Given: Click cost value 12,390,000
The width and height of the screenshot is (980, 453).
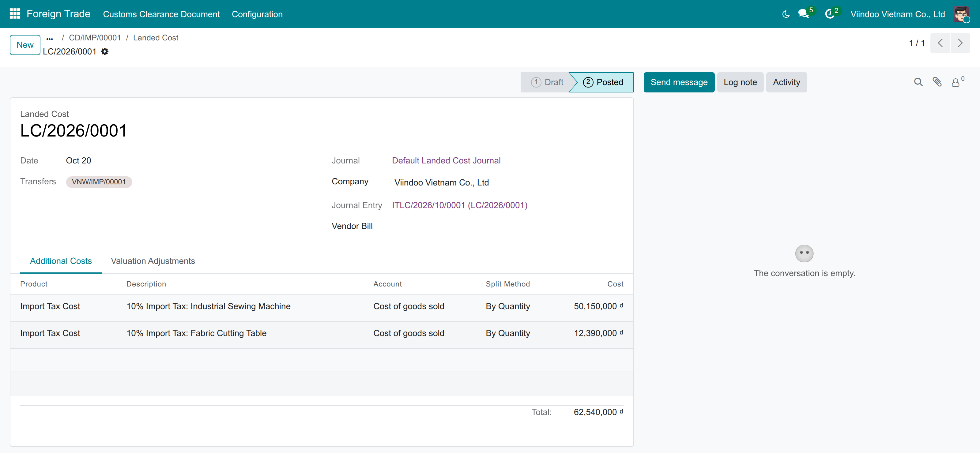Looking at the screenshot, I should tap(598, 333).
